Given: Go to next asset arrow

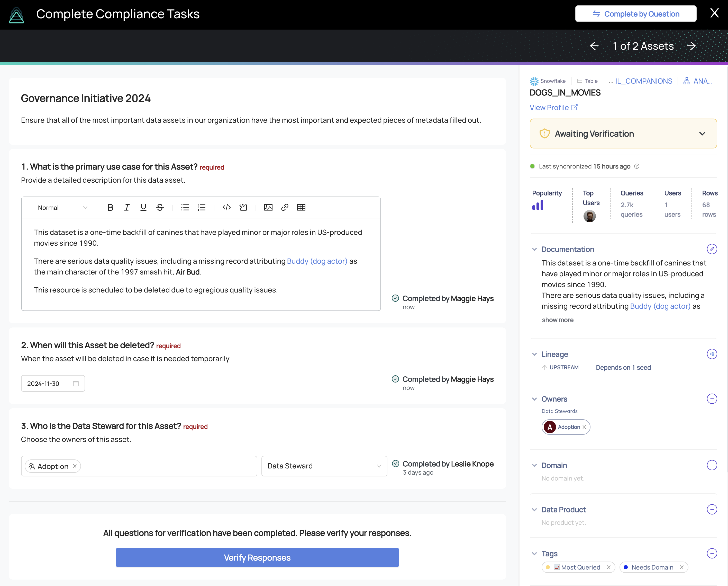Looking at the screenshot, I should tap(691, 46).
